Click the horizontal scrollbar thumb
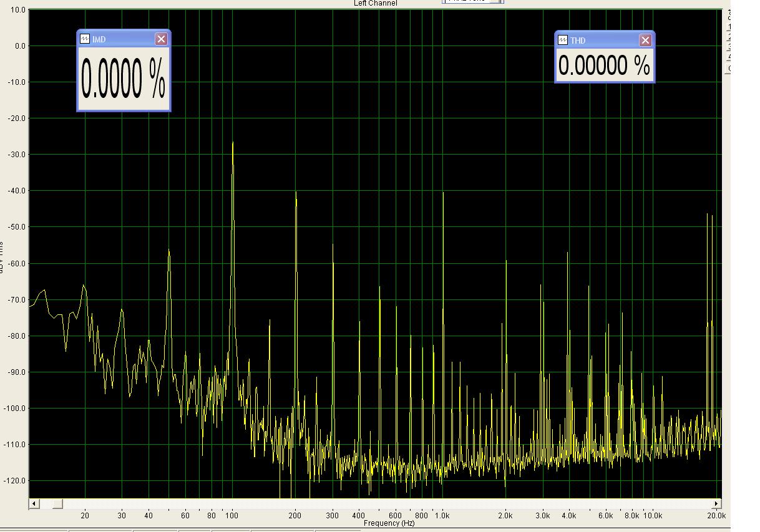The height and width of the screenshot is (532, 760). (x=57, y=503)
